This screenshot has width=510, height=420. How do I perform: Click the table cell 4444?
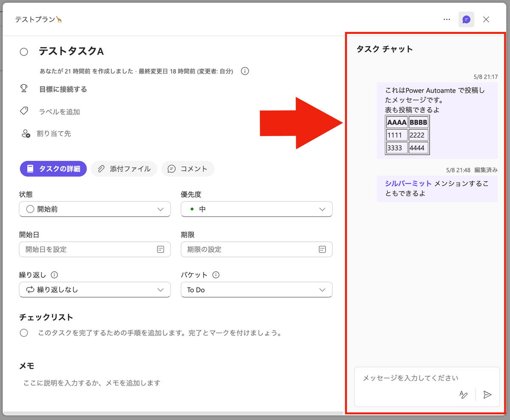tap(419, 148)
